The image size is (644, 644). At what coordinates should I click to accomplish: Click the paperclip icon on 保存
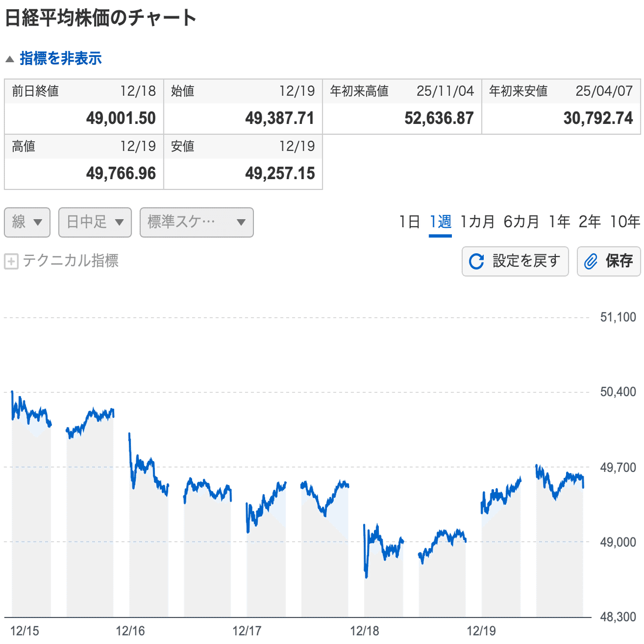coord(591,261)
